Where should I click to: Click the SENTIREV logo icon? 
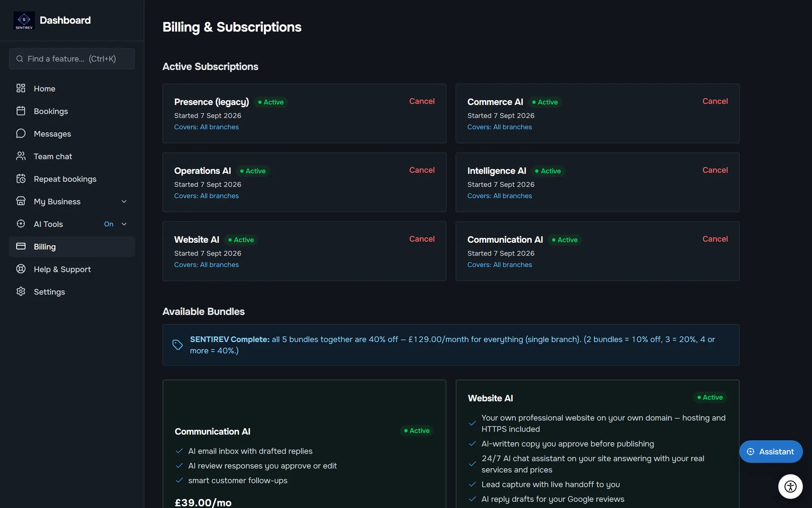pyautogui.click(x=24, y=20)
